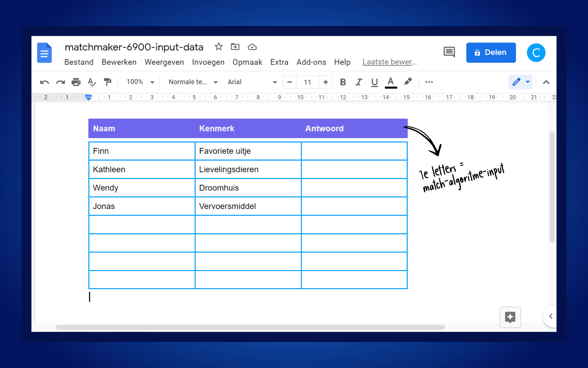Print the document via printer icon

[x=76, y=82]
